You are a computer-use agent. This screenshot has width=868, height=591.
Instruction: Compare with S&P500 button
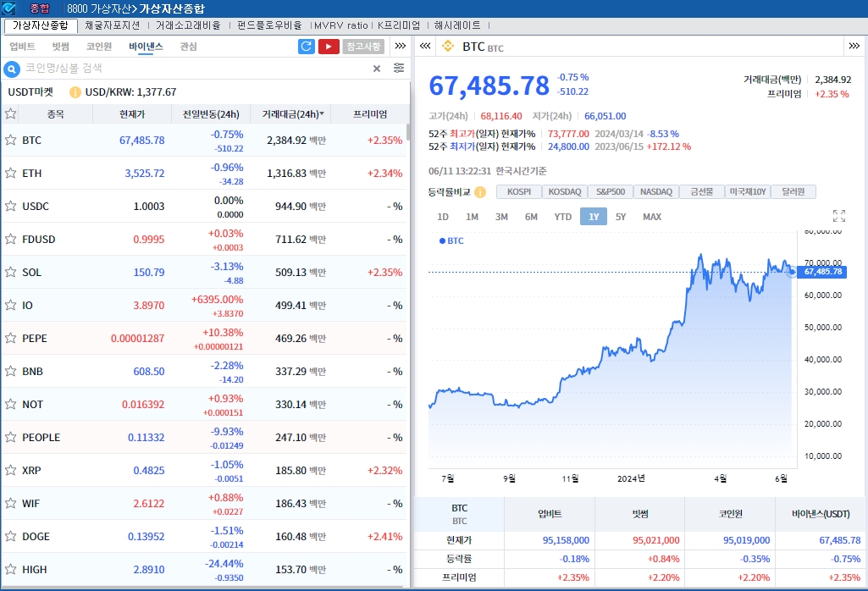coord(611,192)
